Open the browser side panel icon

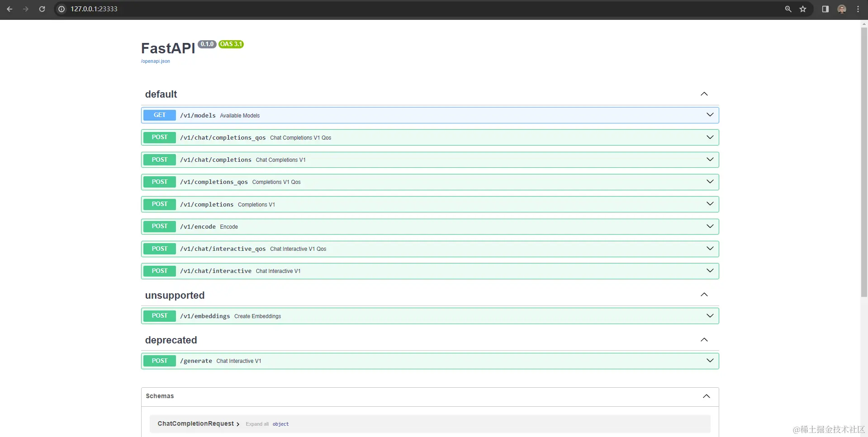point(825,9)
